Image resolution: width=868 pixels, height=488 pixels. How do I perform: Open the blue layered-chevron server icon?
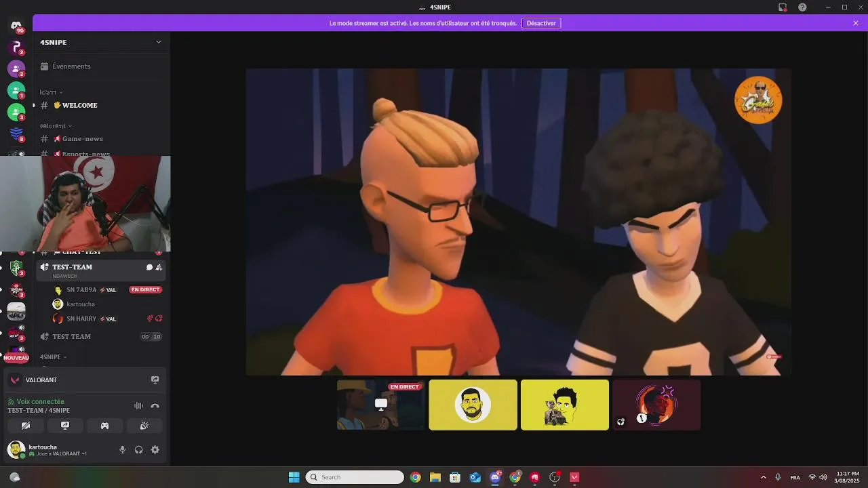click(x=16, y=134)
